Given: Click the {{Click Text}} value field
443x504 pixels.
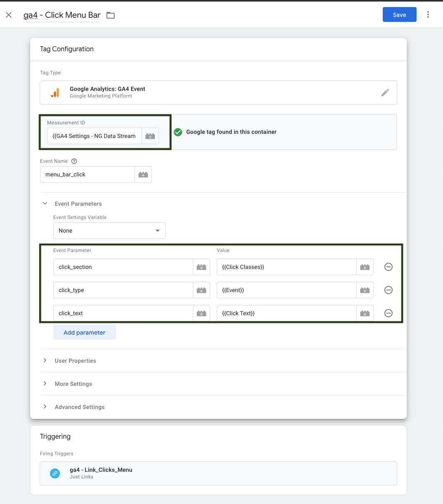Looking at the screenshot, I should pos(287,313).
